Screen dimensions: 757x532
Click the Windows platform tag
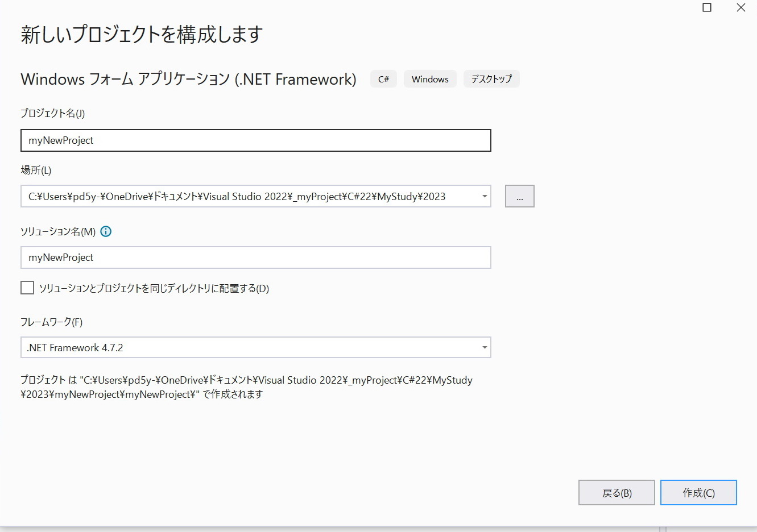(430, 79)
